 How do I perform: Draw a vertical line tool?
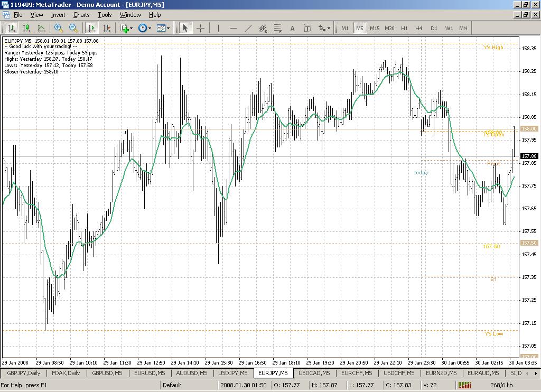pyautogui.click(x=219, y=28)
